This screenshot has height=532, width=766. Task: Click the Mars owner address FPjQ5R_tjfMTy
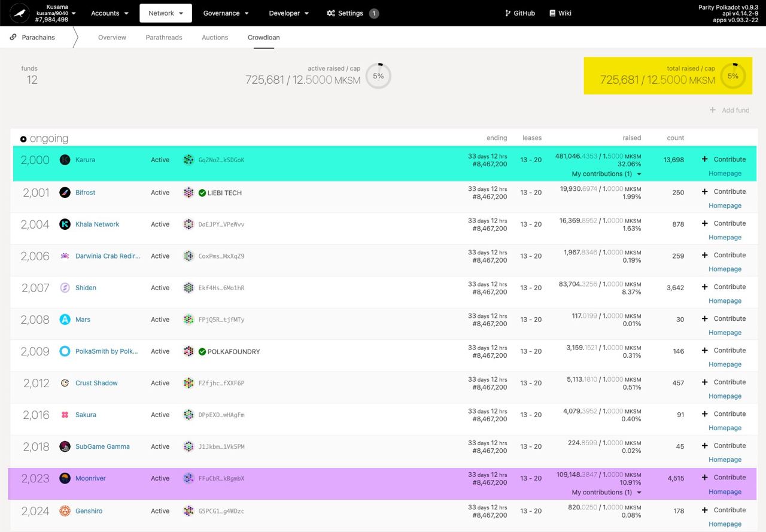[x=221, y=320]
